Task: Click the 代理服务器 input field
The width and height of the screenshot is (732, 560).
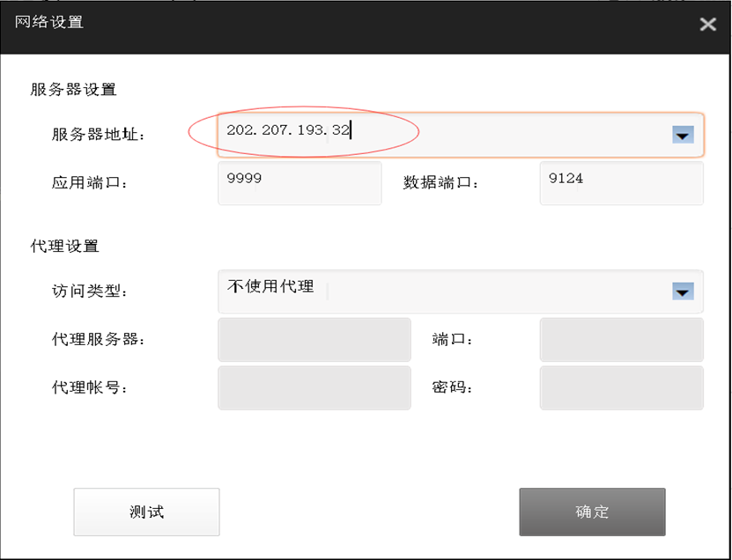Action: (314, 340)
